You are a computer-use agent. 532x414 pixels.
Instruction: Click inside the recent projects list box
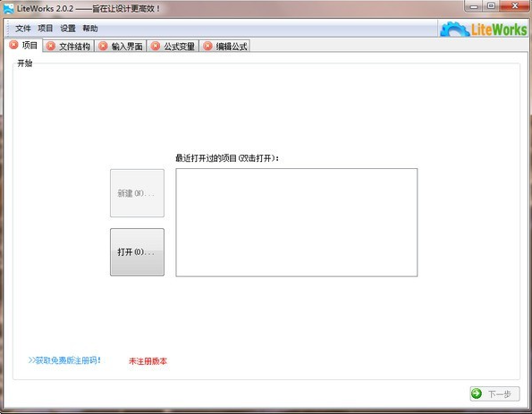tap(297, 223)
